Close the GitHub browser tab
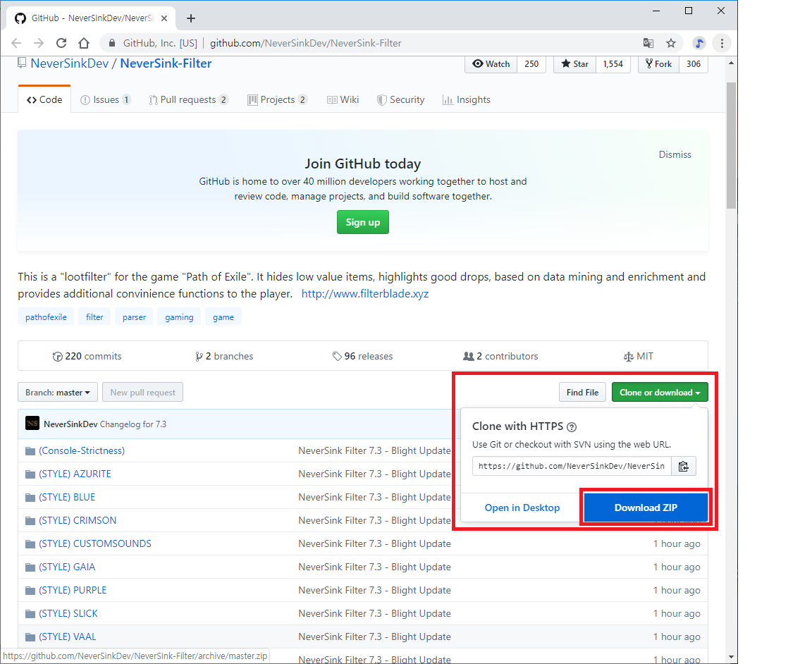 164,18
